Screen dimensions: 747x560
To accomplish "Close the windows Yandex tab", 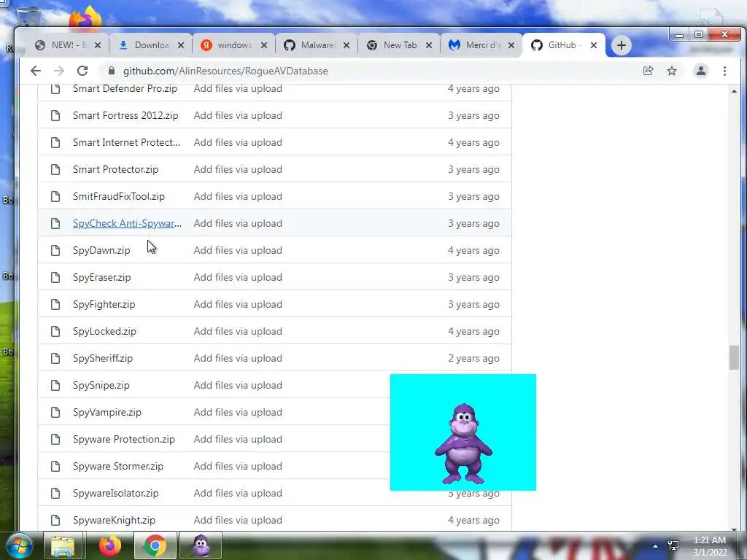I will [264, 45].
